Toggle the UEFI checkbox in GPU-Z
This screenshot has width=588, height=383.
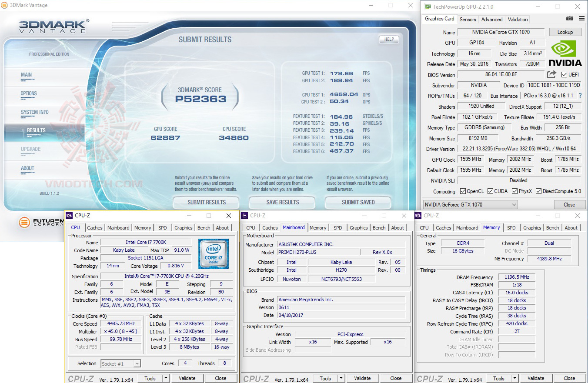[564, 74]
